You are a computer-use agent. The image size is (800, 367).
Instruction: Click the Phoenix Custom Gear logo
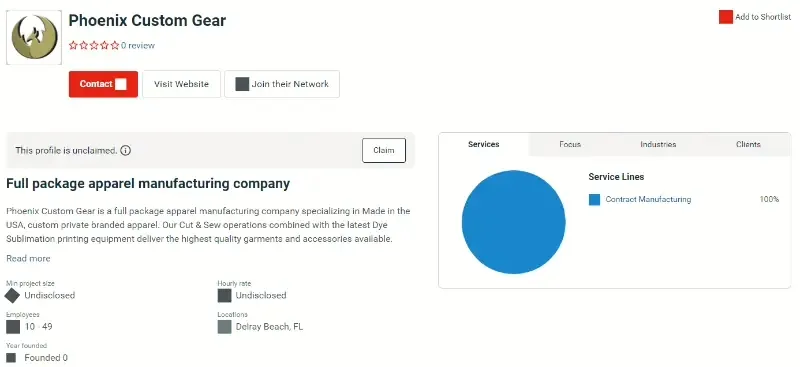pos(34,38)
